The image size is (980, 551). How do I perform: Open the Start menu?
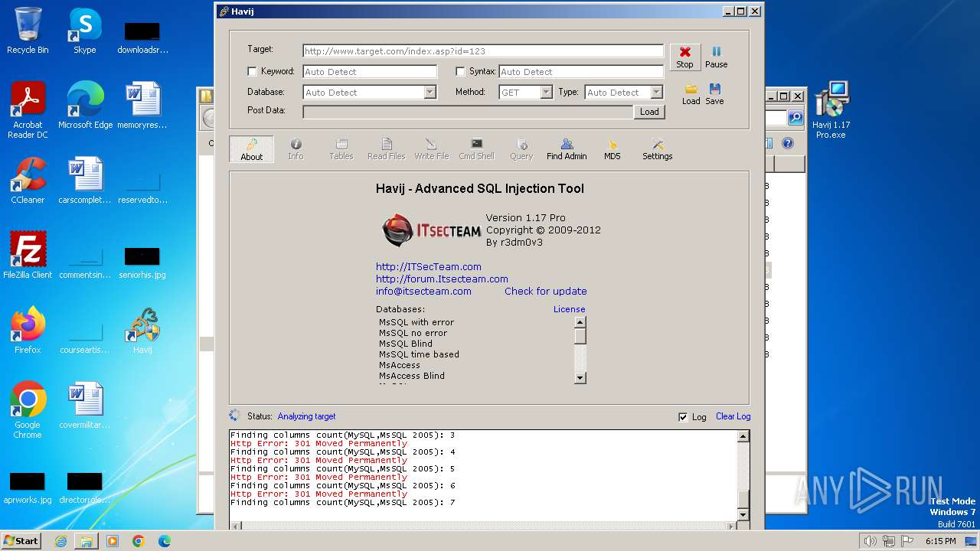(21, 540)
